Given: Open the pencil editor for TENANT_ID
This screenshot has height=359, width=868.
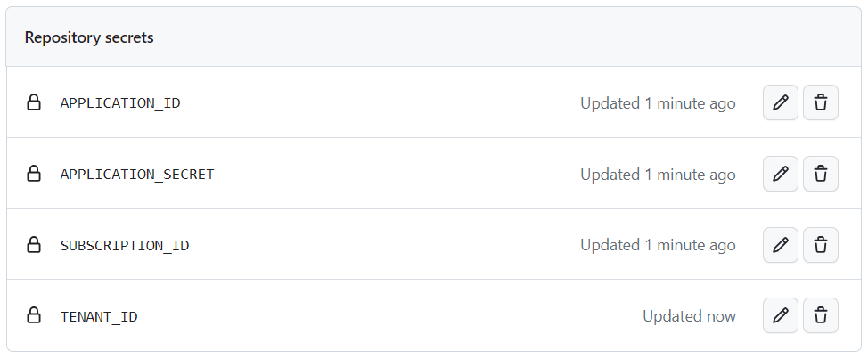Looking at the screenshot, I should [x=781, y=315].
